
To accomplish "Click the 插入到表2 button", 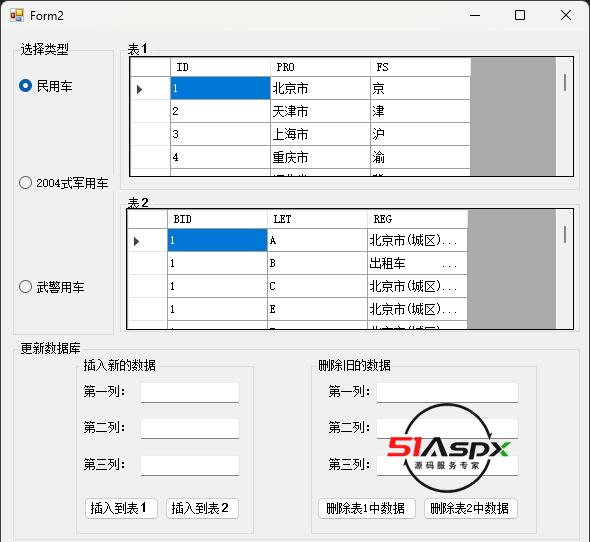I will click(202, 509).
